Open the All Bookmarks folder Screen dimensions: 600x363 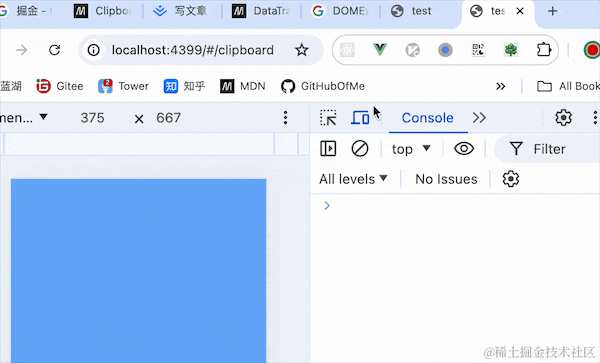(568, 86)
